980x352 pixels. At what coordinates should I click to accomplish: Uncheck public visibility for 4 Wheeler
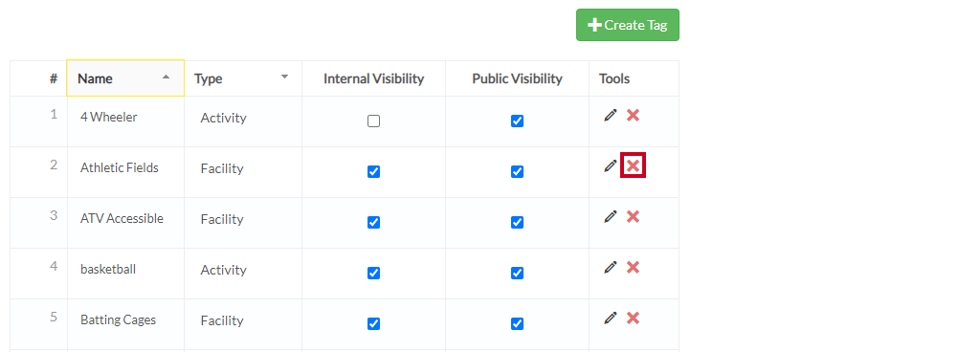click(x=517, y=121)
